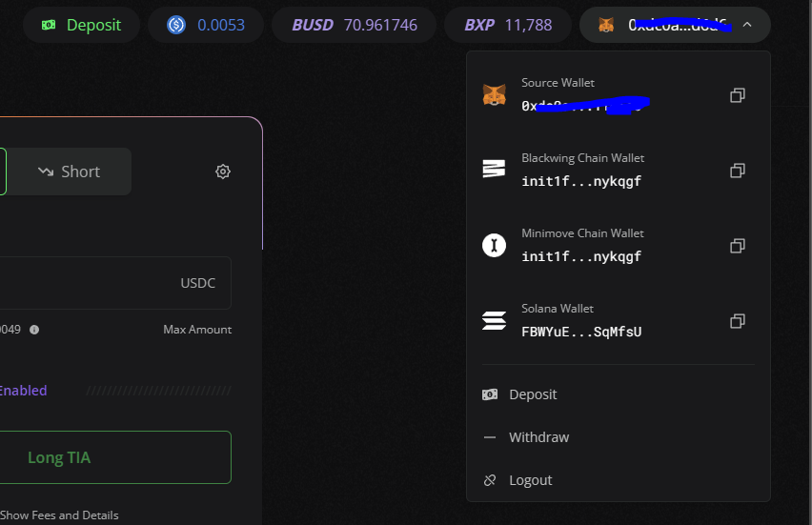Click Solana address FBWYuE...SqMfsU
Image resolution: width=812 pixels, height=525 pixels.
pos(581,332)
